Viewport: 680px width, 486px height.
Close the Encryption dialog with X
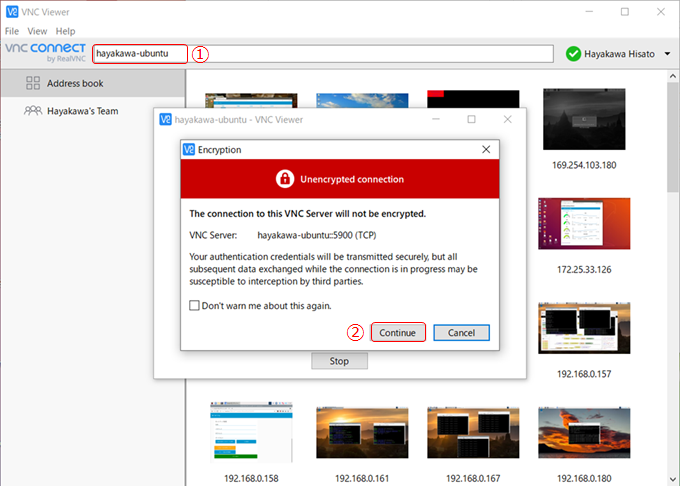pyautogui.click(x=486, y=149)
